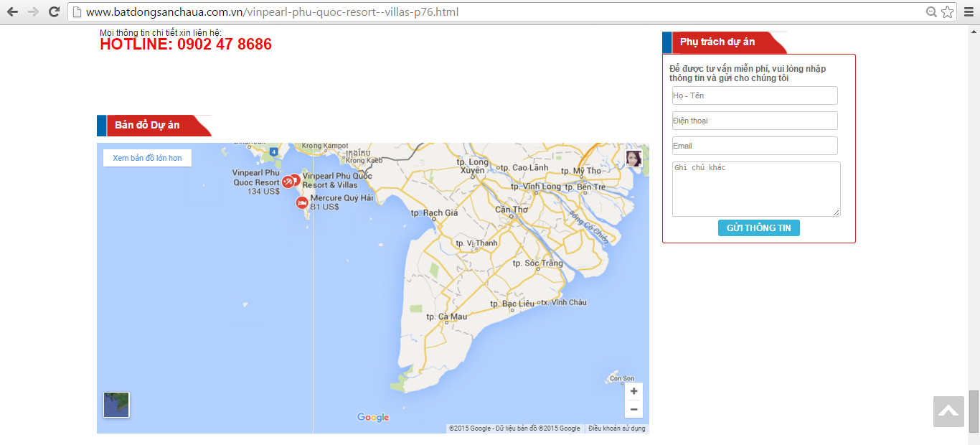Click the 'Họ - Tên' name field
This screenshot has height=445, width=980.
755,95
